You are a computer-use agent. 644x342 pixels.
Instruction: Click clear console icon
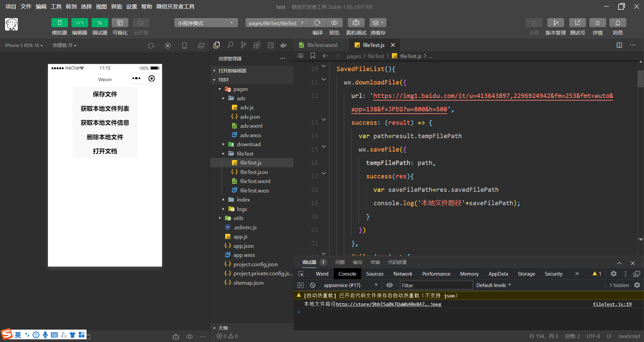point(313,285)
